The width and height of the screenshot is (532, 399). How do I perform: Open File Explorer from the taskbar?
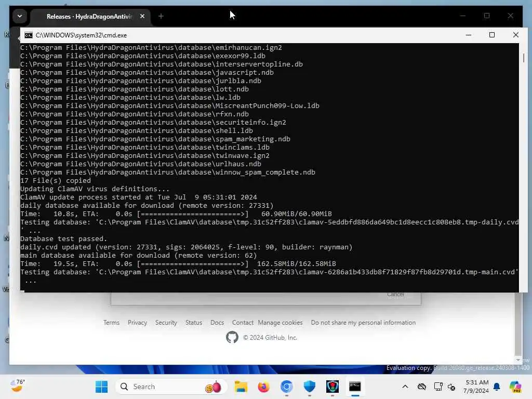coord(241,387)
